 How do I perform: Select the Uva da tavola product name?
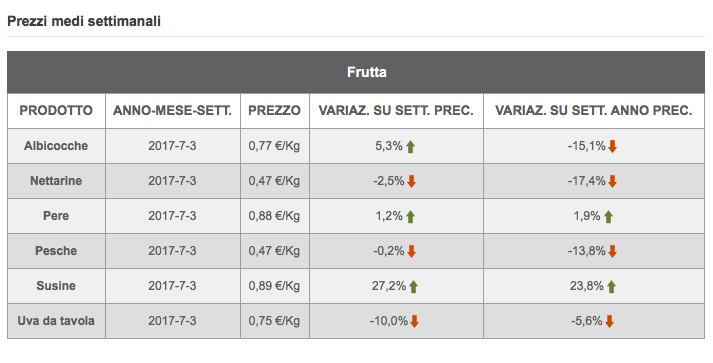tap(56, 321)
